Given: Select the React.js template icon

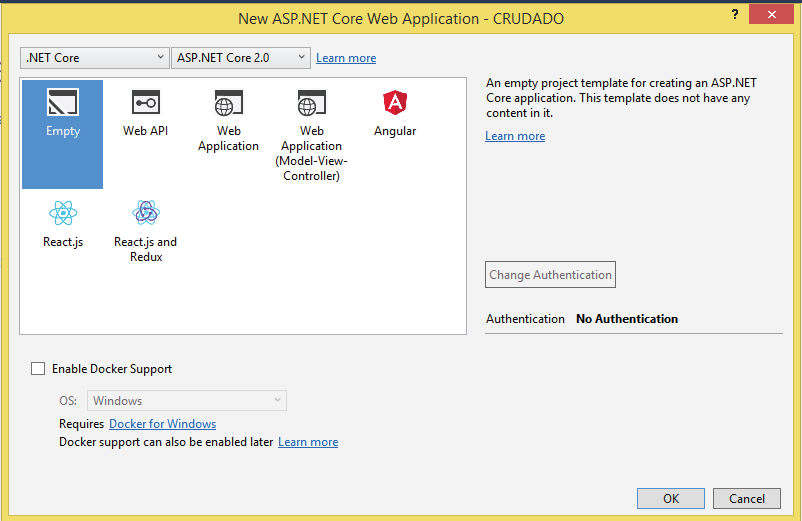Looking at the screenshot, I should [62, 213].
